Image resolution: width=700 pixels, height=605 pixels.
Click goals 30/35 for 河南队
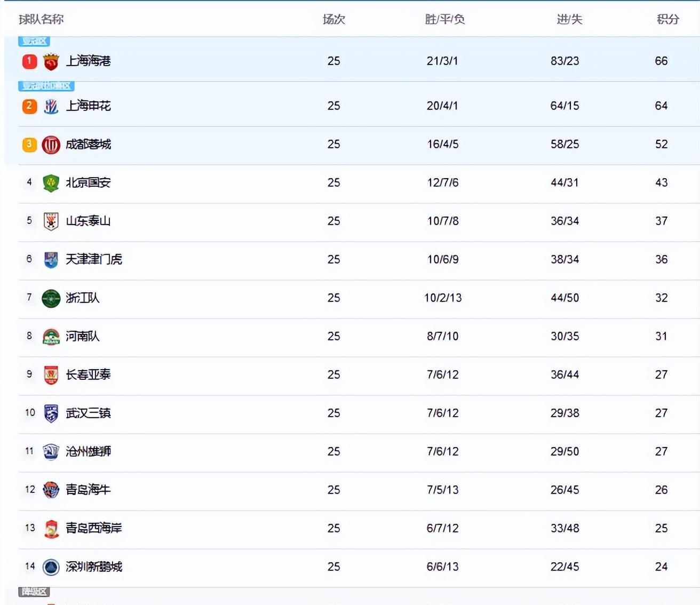point(565,336)
